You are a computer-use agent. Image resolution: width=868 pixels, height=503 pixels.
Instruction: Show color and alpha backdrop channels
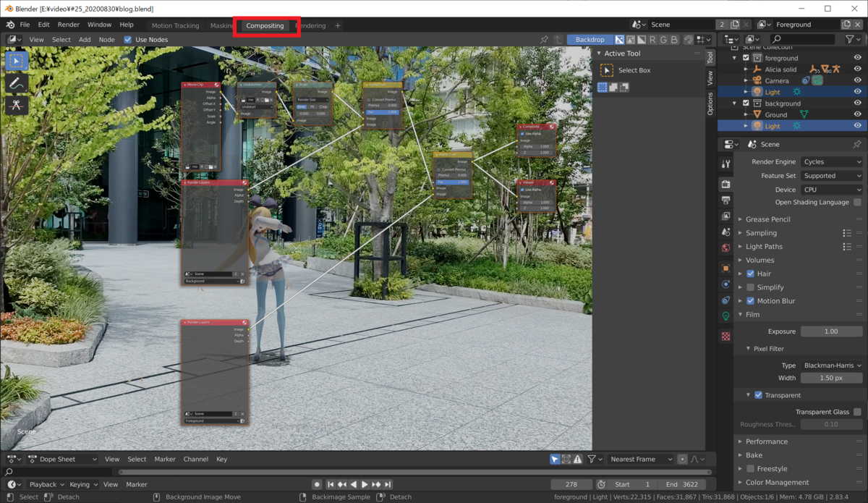click(619, 40)
